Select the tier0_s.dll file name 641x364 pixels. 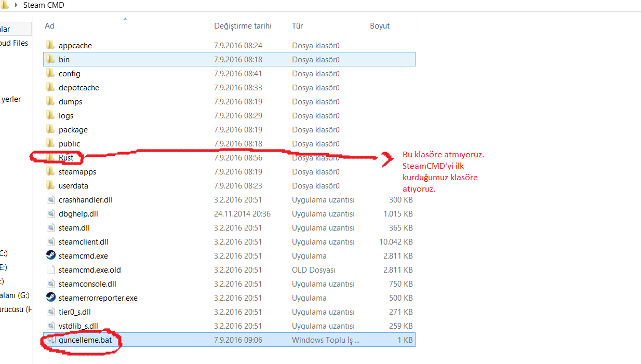75,312
